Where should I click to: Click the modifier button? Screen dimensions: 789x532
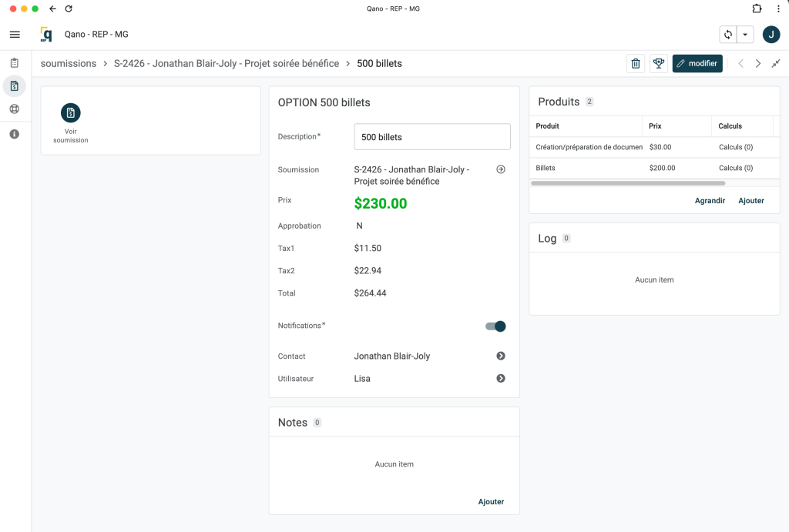[x=697, y=64]
